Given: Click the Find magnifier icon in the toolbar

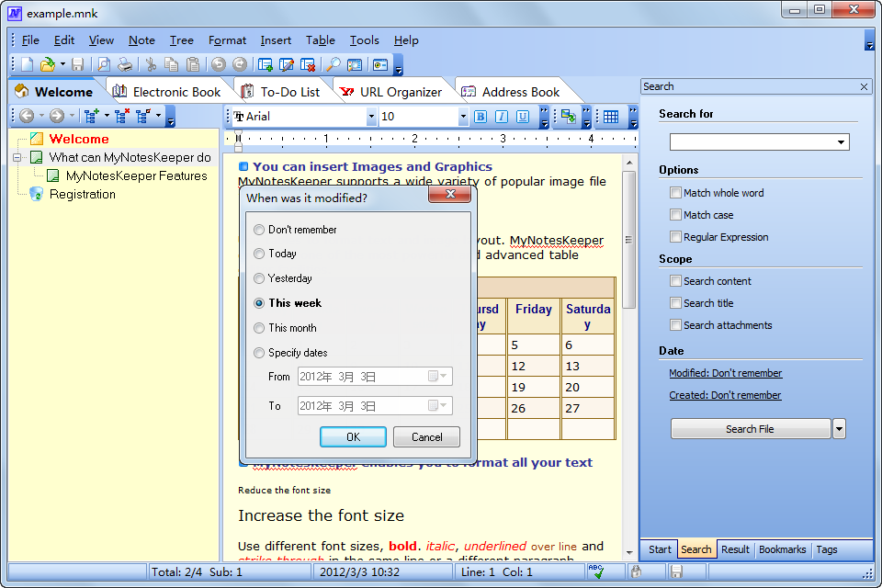Looking at the screenshot, I should [334, 64].
